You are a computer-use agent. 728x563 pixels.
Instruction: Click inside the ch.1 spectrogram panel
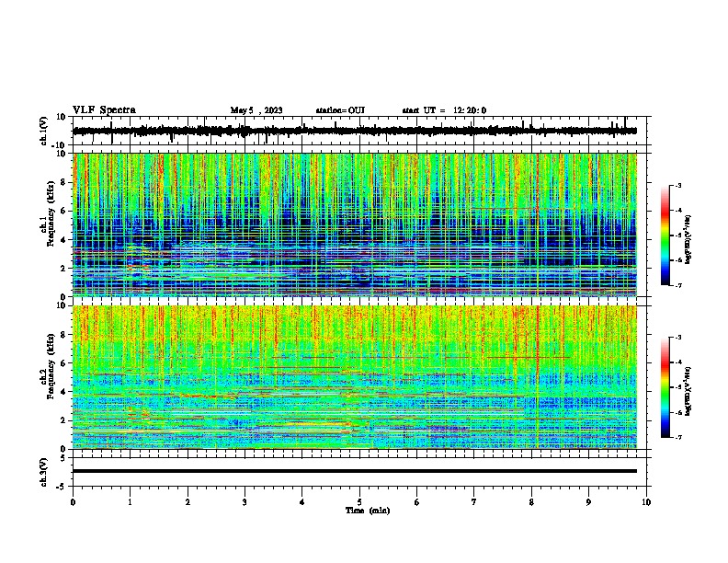(355, 224)
